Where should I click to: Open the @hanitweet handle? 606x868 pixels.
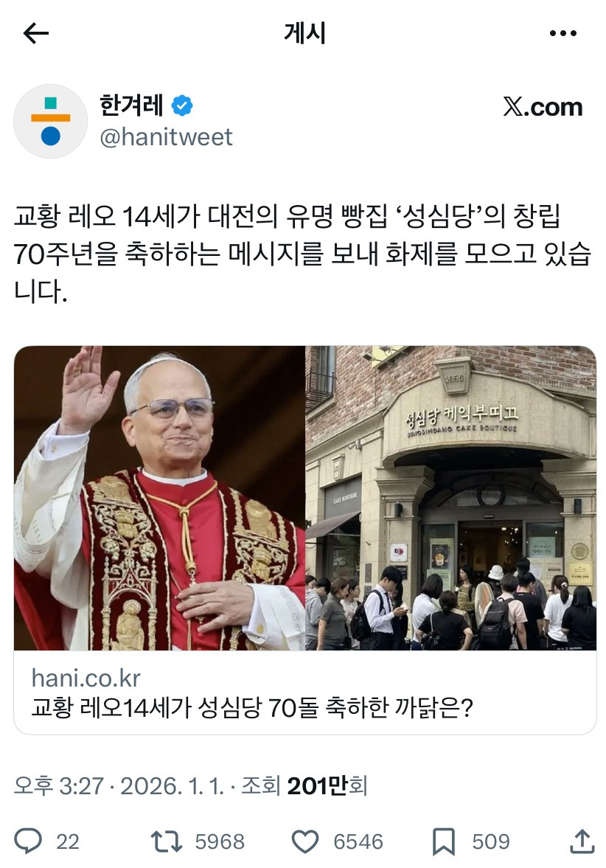point(166,137)
